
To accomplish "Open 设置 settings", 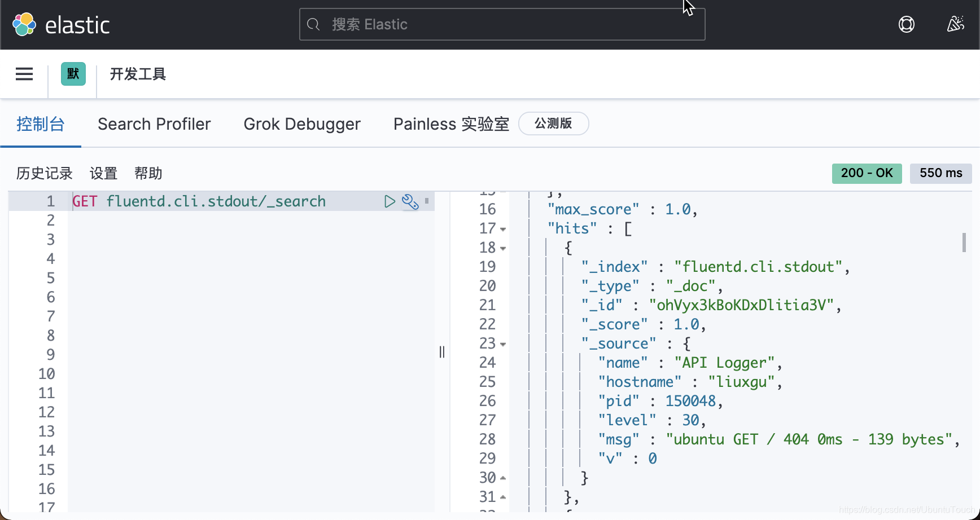I will (103, 173).
